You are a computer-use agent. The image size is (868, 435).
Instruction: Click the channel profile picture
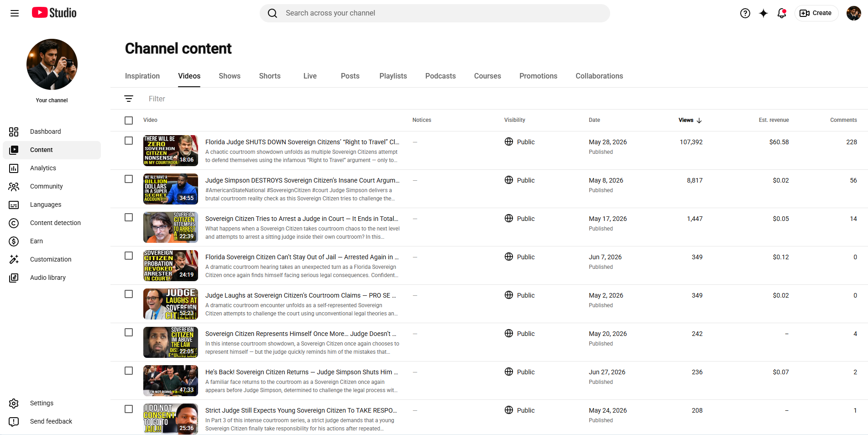point(52,64)
